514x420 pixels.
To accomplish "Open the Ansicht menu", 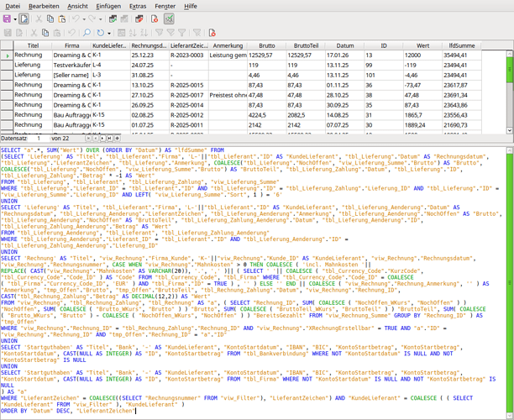I will click(78, 6).
